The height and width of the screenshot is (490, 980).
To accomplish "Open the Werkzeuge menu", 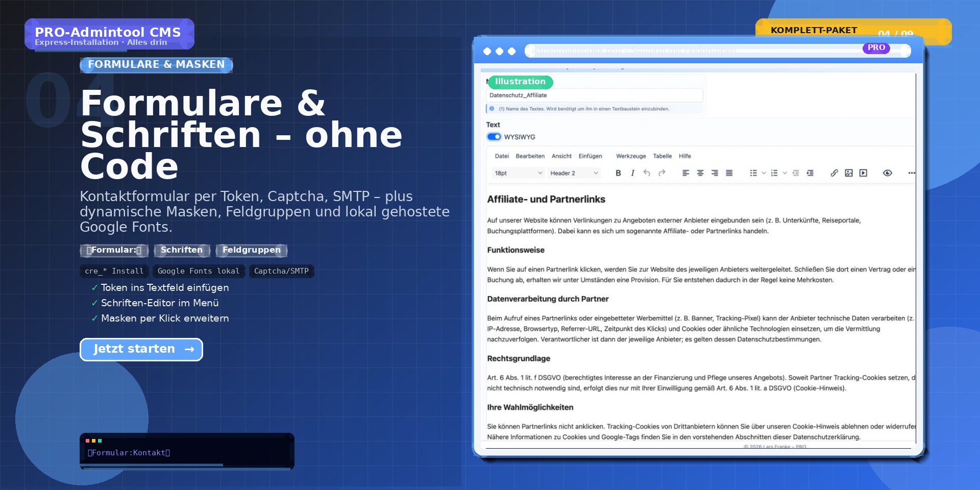I will click(631, 156).
